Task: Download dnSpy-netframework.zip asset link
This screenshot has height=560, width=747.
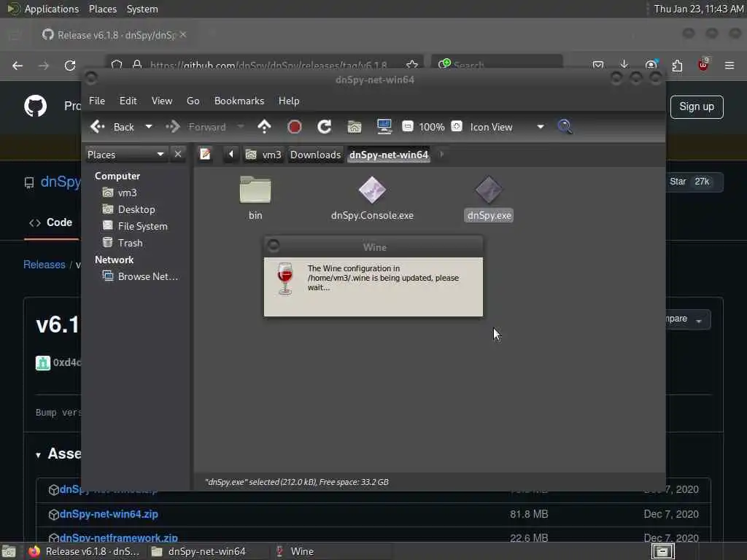Action: coord(119,538)
